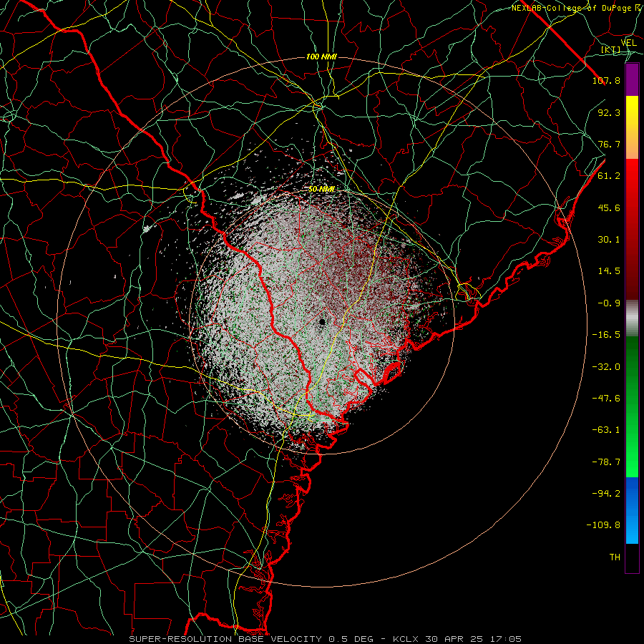Screen dimensions: 644x644
Task: Click the yellow-orange segment of color bar
Action: coord(632,127)
